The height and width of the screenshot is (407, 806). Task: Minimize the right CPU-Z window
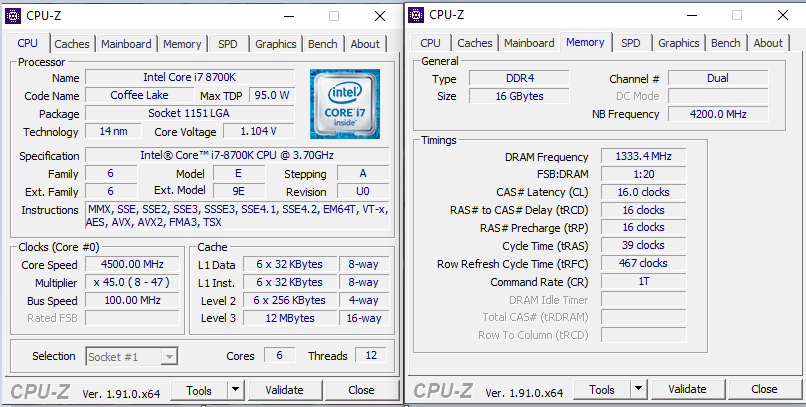click(693, 15)
